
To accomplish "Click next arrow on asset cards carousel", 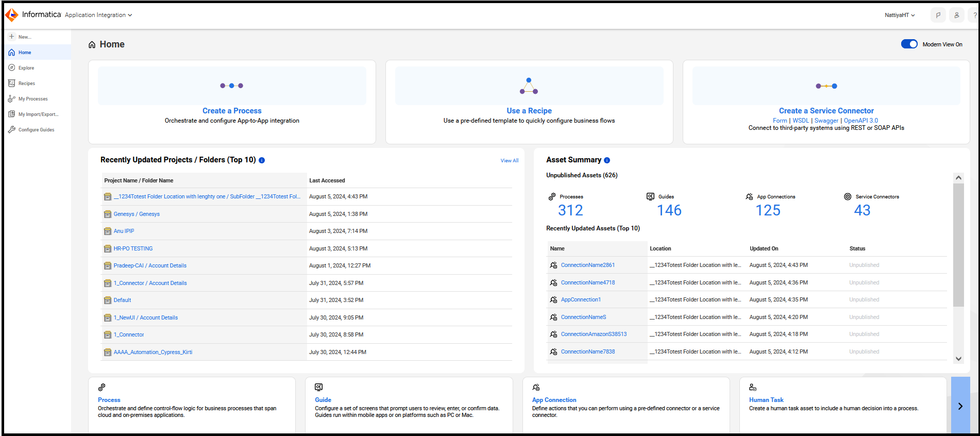I will pyautogui.click(x=960, y=406).
